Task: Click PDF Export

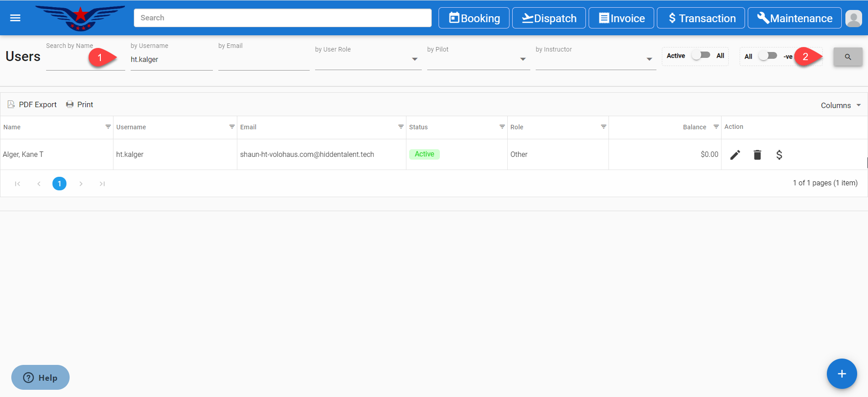Action: click(32, 104)
